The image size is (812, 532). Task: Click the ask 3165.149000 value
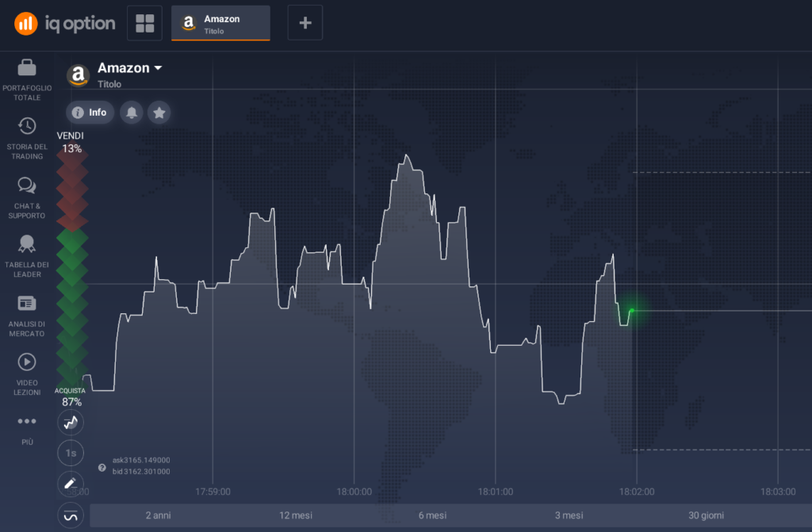(141, 460)
